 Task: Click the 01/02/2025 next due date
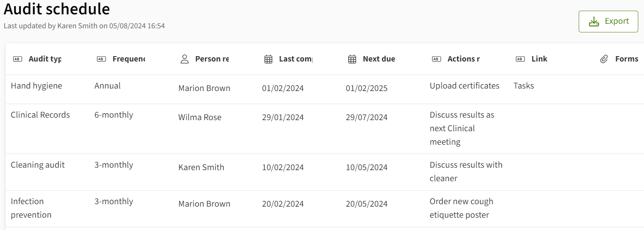(366, 88)
